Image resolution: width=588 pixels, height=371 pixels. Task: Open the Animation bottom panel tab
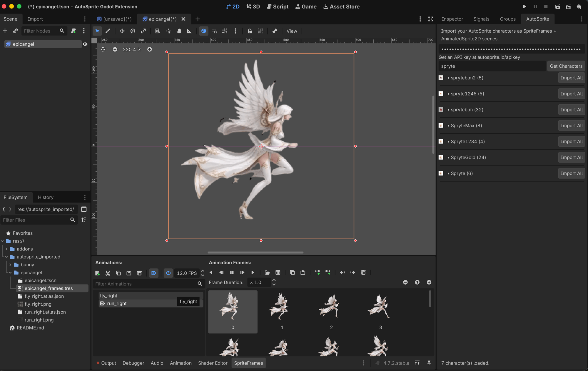click(181, 363)
